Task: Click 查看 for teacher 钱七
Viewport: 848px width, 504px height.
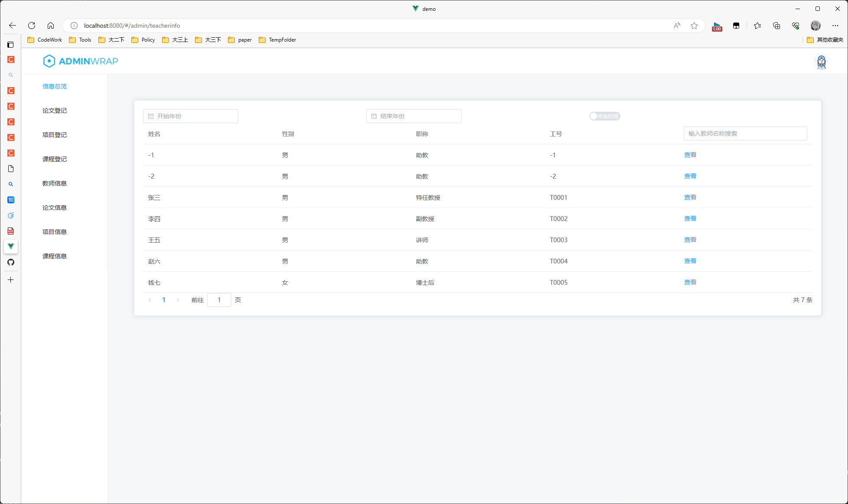Action: [x=690, y=282]
